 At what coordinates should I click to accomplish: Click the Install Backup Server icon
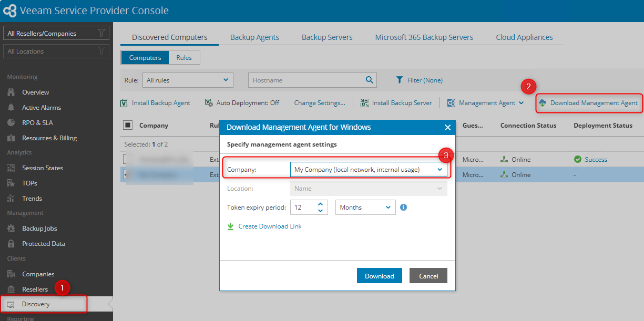(x=364, y=103)
